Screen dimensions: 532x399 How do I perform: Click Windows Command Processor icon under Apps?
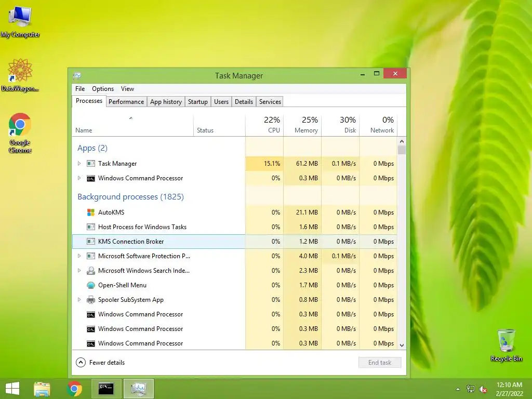point(90,178)
